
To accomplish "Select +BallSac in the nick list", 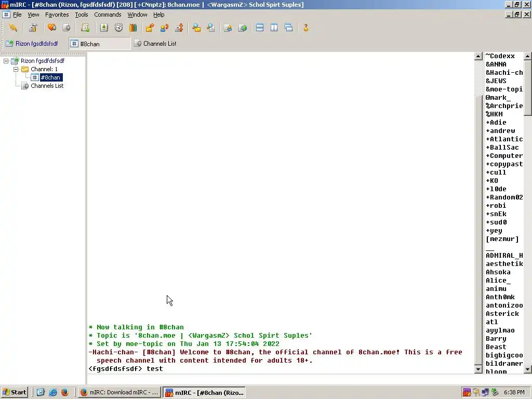I will 502,148.
